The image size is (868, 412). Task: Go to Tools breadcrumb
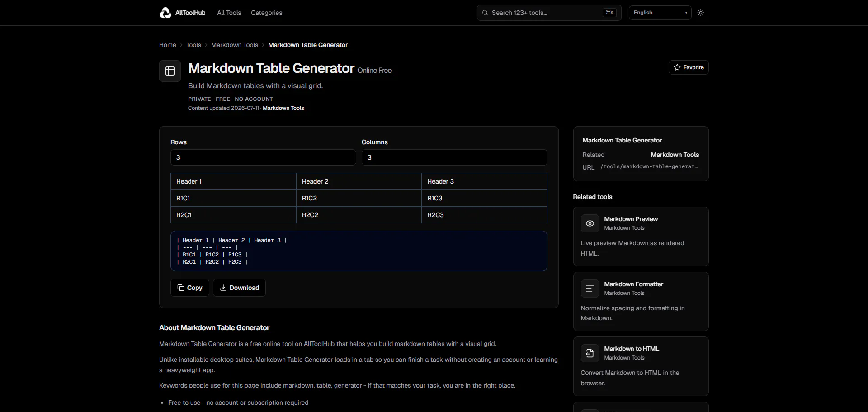(193, 45)
